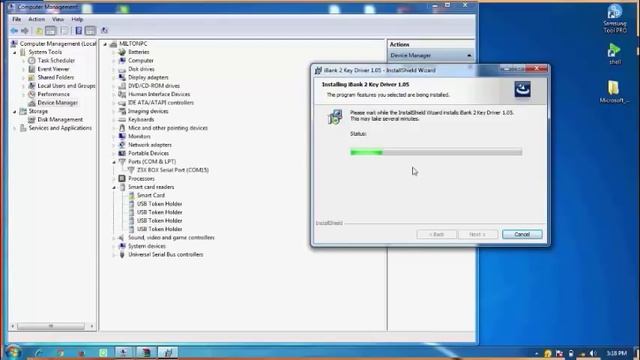The image size is (640, 360).
Task: Show hidden tray icons arrow on the taskbar
Action: tap(536, 353)
